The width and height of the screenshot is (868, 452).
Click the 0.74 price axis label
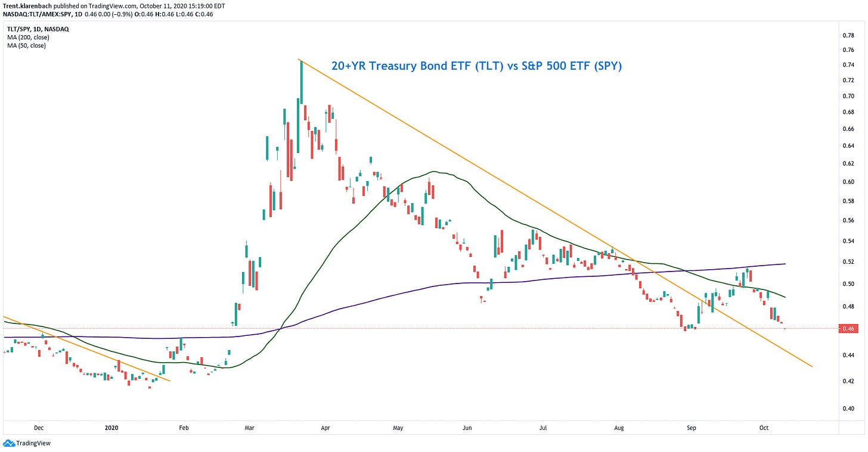tap(849, 64)
